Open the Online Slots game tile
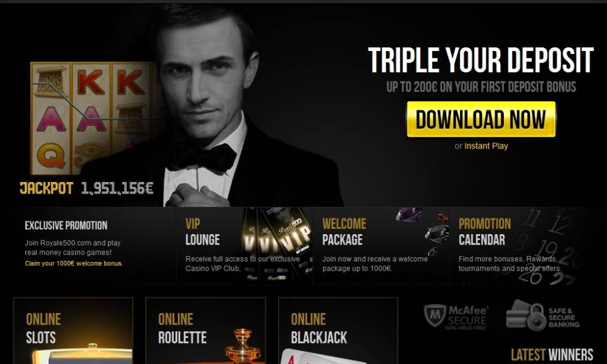The image size is (607, 364). [x=73, y=331]
